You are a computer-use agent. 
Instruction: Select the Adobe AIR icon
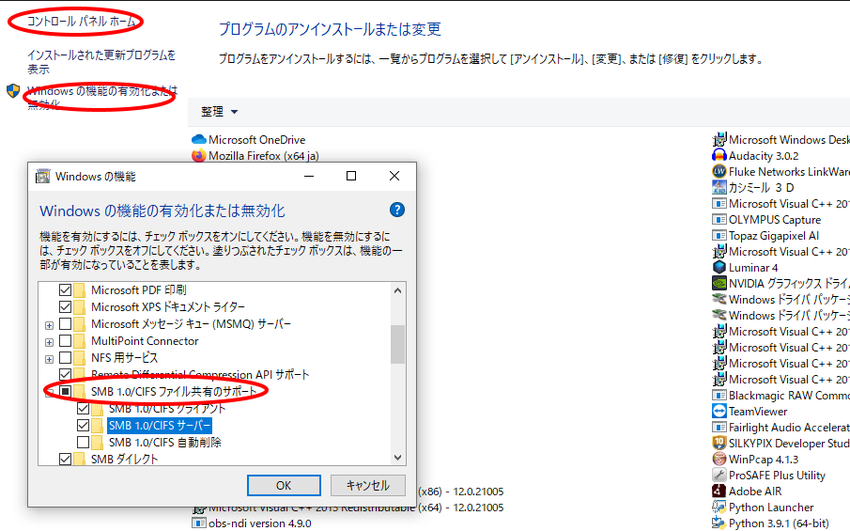coord(719,491)
